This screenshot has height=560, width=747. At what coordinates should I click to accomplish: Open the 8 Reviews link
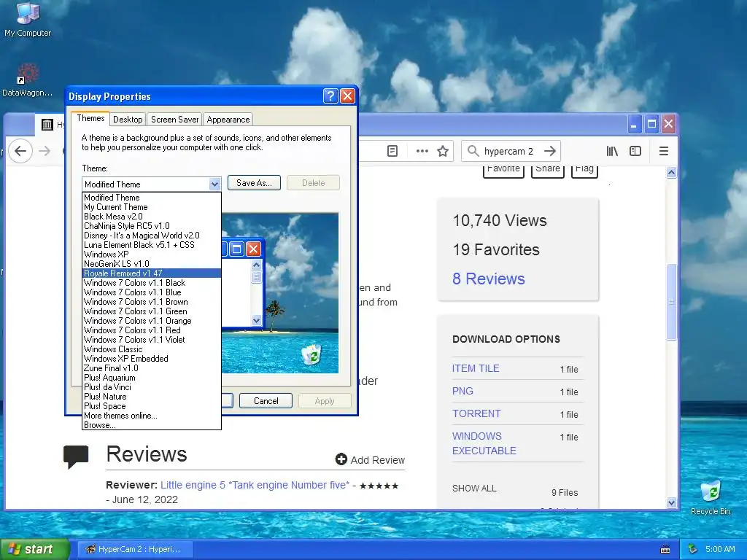(x=488, y=279)
